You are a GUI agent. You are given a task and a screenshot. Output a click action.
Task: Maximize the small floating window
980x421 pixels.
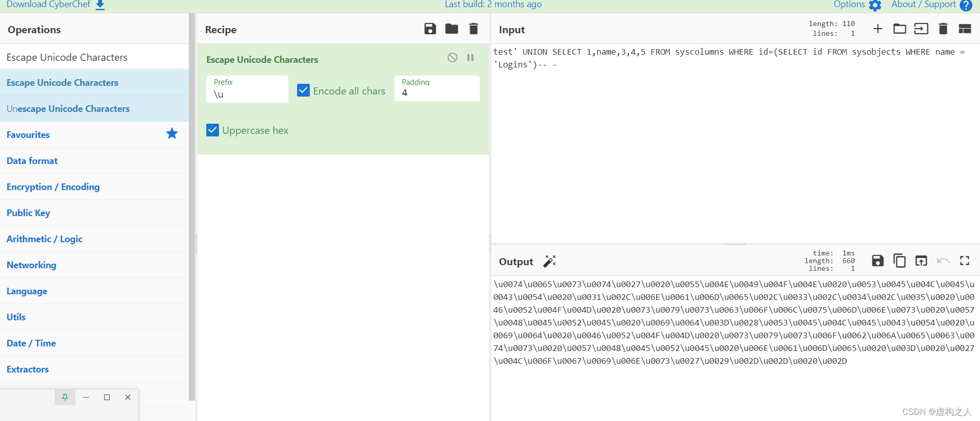point(107,397)
